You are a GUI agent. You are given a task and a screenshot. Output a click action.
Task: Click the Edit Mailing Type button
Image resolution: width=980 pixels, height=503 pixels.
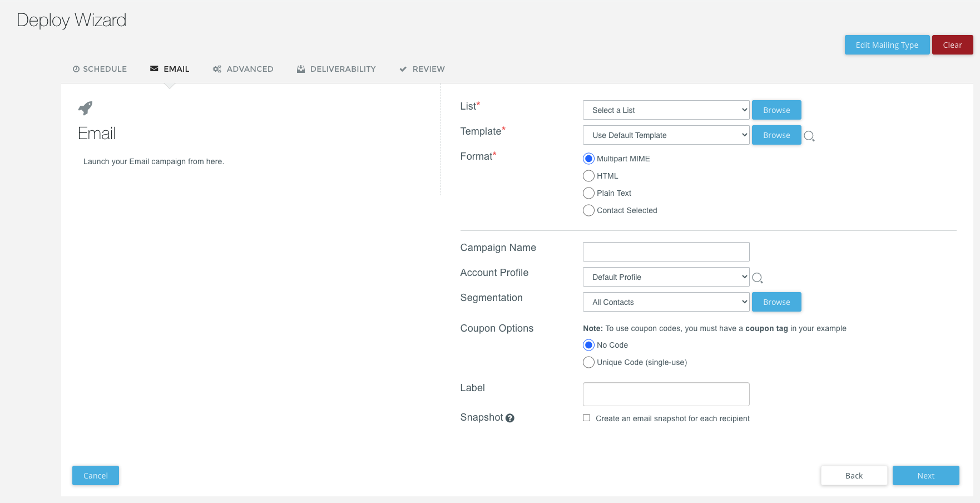click(x=887, y=45)
